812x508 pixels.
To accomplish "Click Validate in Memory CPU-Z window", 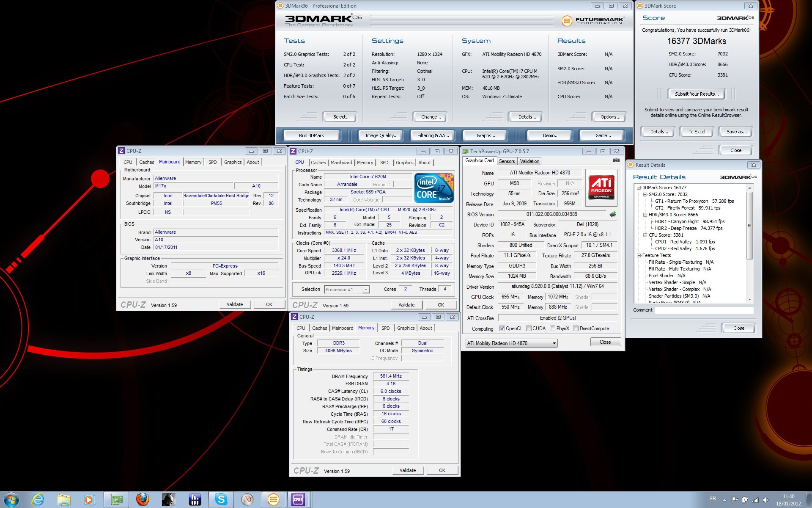I will point(408,470).
